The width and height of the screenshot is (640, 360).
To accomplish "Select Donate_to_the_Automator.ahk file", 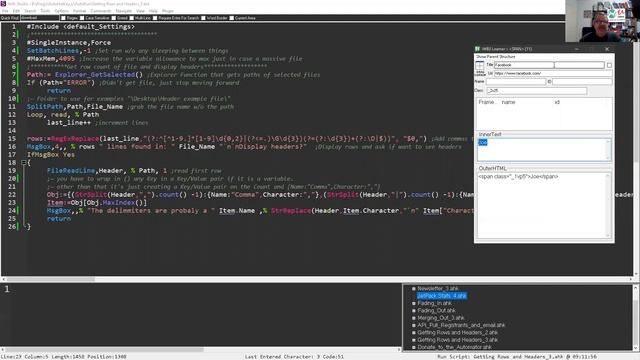I will (x=454, y=347).
